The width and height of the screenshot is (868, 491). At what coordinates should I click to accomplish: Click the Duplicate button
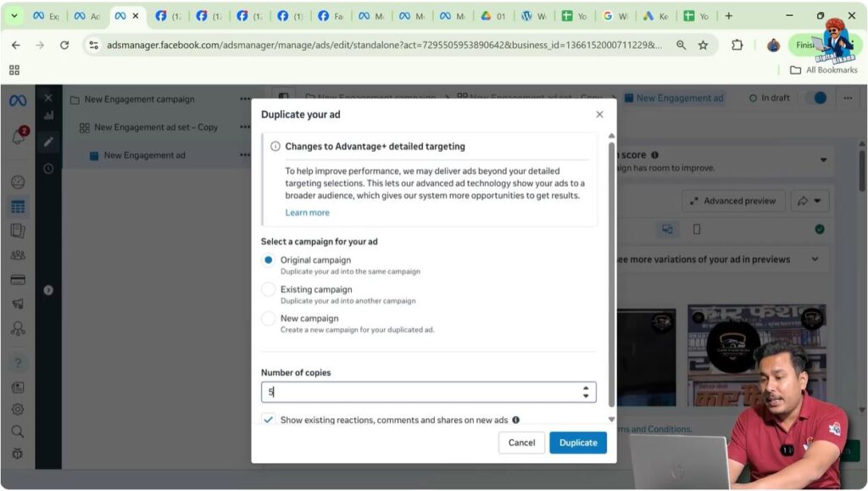tap(578, 443)
